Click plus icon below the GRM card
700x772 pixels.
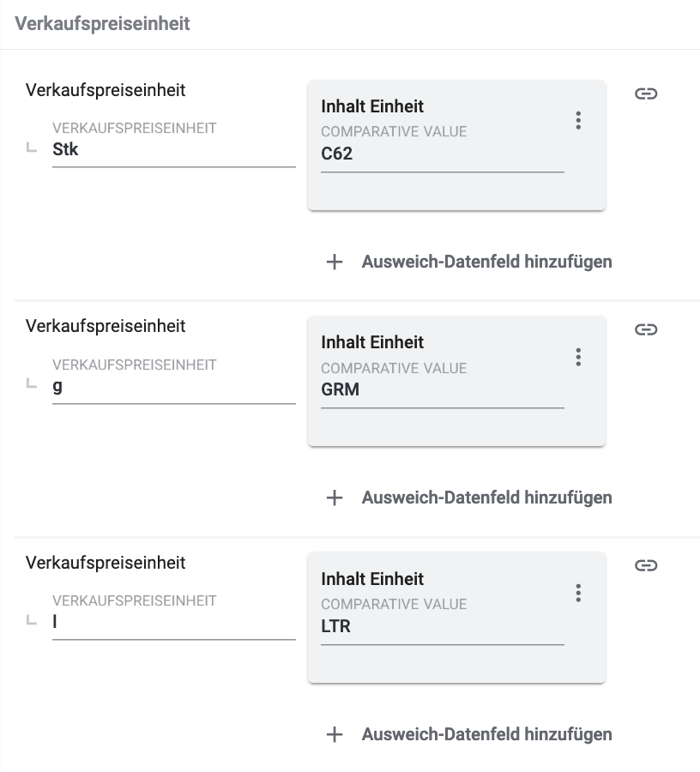point(335,498)
